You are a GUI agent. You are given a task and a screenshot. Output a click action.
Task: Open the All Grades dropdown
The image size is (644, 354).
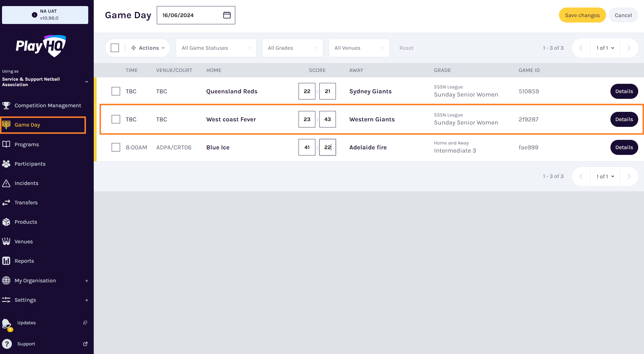tap(292, 48)
